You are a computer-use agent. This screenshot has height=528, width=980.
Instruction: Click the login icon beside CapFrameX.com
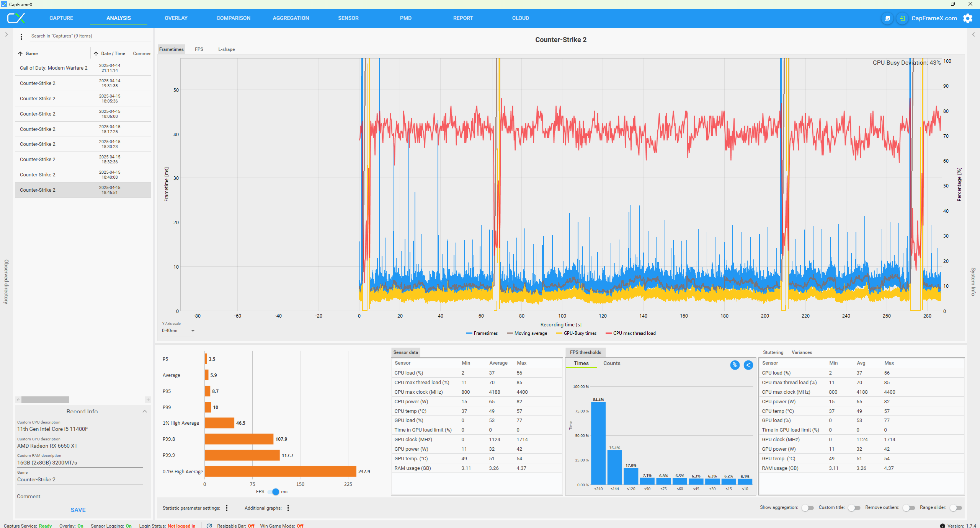pos(902,18)
